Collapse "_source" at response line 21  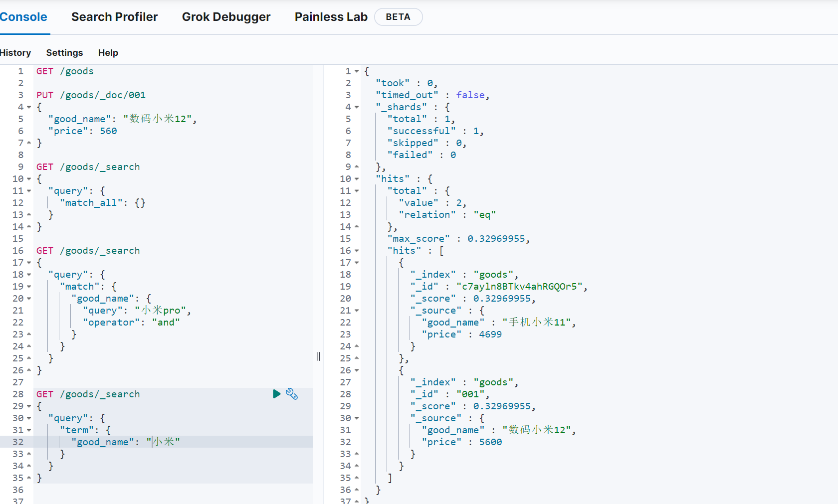pyautogui.click(x=357, y=311)
